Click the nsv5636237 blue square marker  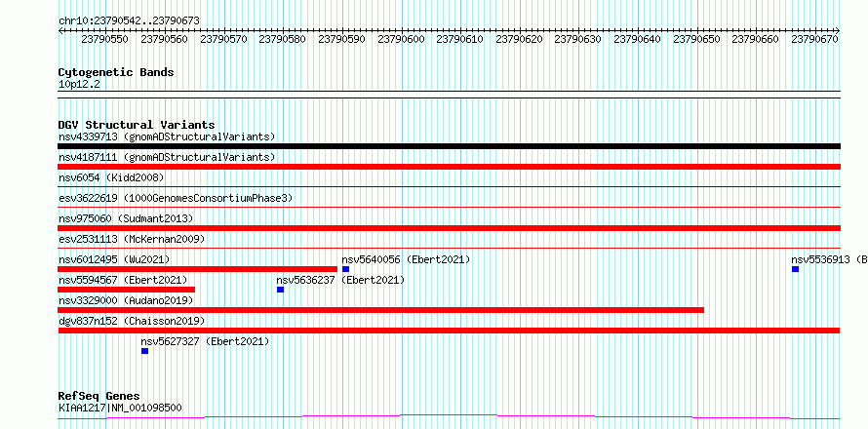(x=280, y=290)
